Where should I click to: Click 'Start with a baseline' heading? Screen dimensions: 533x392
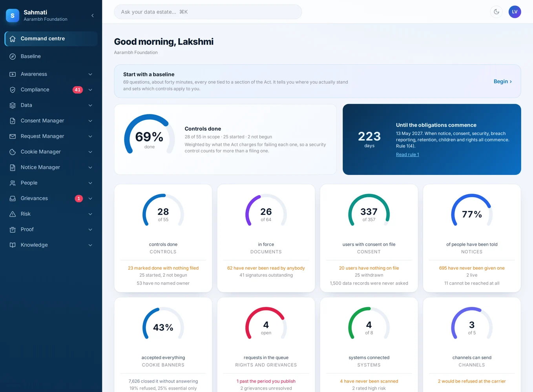(x=149, y=74)
